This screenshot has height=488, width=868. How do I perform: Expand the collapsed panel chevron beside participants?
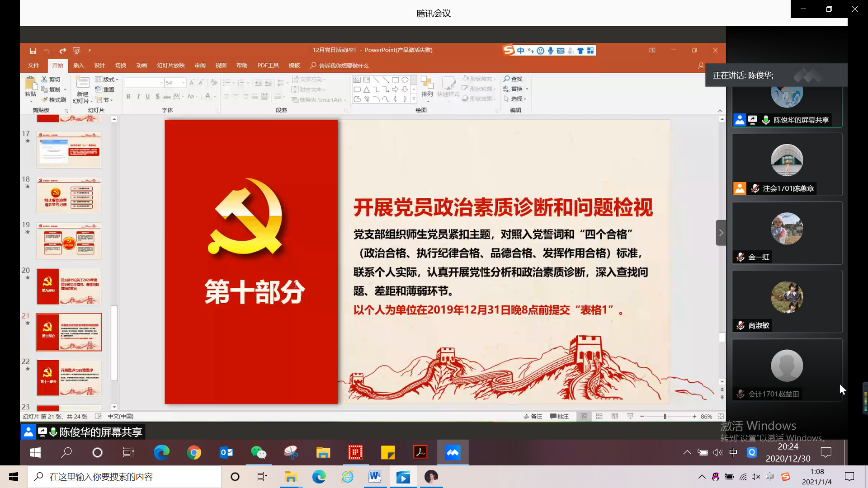tap(721, 233)
